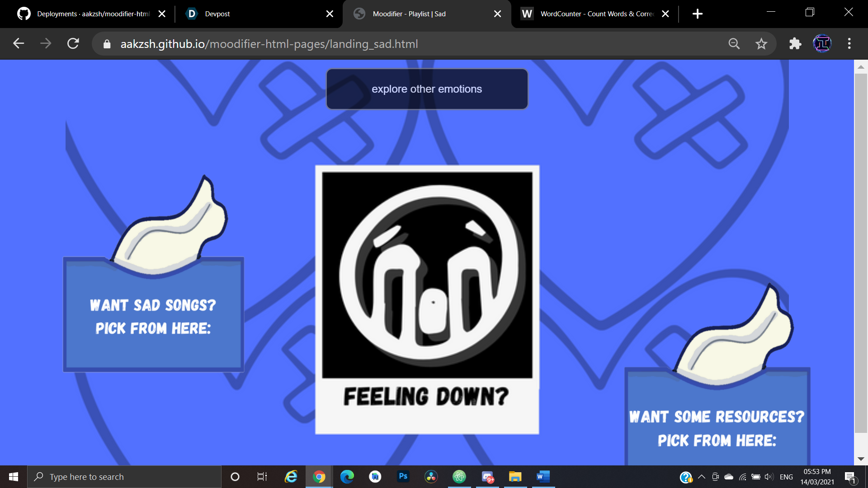This screenshot has height=488, width=868.
Task: Open Photoshop from the taskbar
Action: click(403, 477)
